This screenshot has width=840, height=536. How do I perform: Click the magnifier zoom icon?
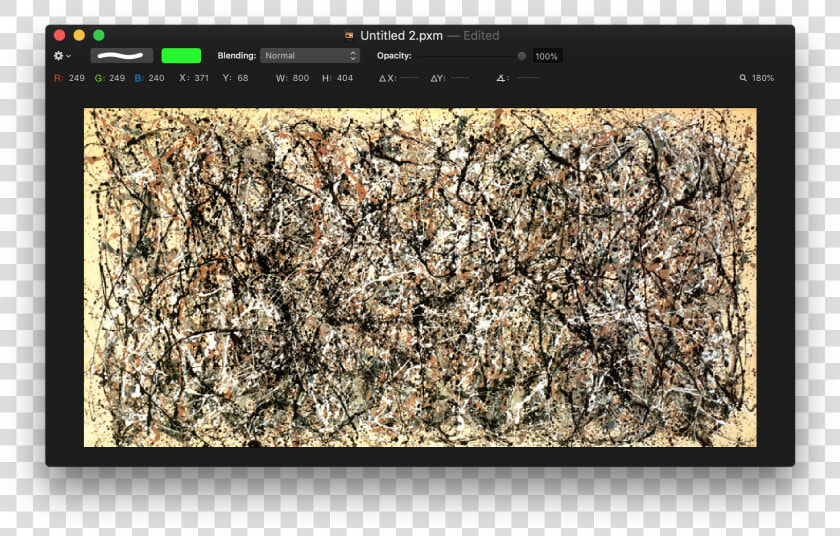(743, 78)
